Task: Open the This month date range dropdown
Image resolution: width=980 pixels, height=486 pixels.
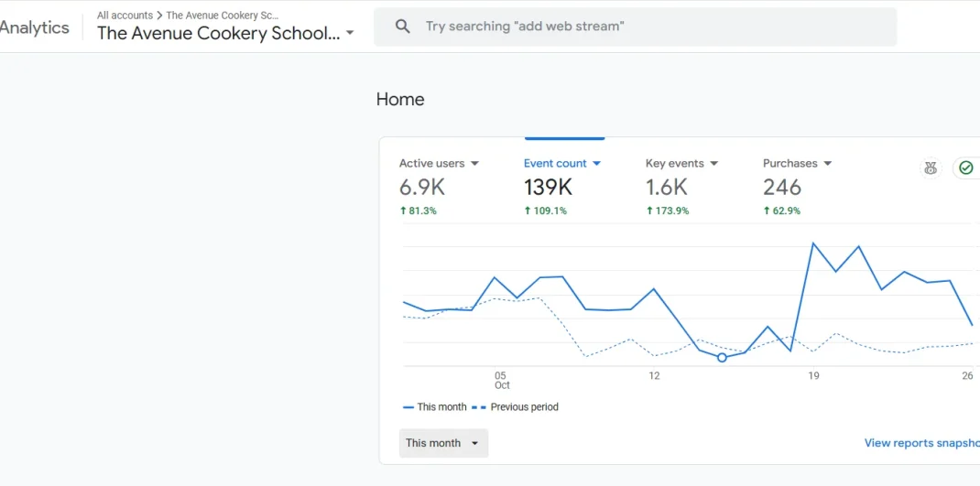Action: pos(444,443)
